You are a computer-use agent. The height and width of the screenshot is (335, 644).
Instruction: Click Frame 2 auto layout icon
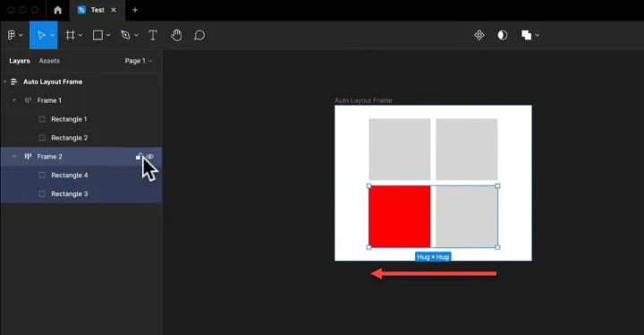[x=28, y=157]
